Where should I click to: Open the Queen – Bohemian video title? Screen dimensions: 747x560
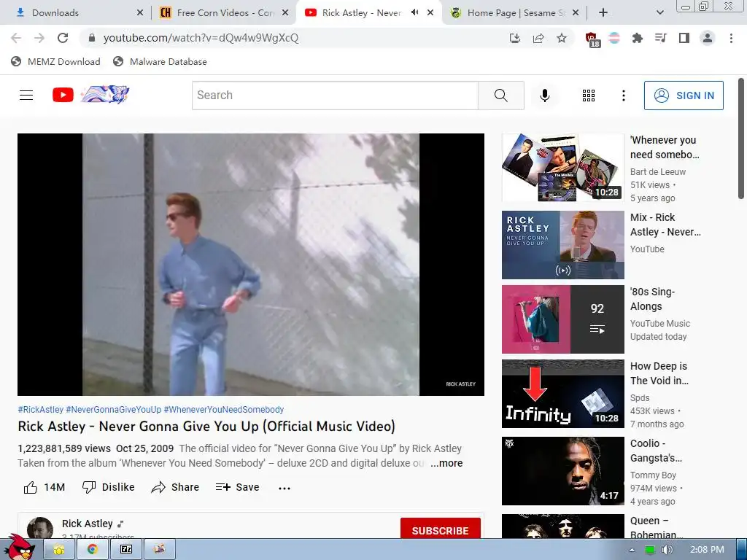pos(656,528)
